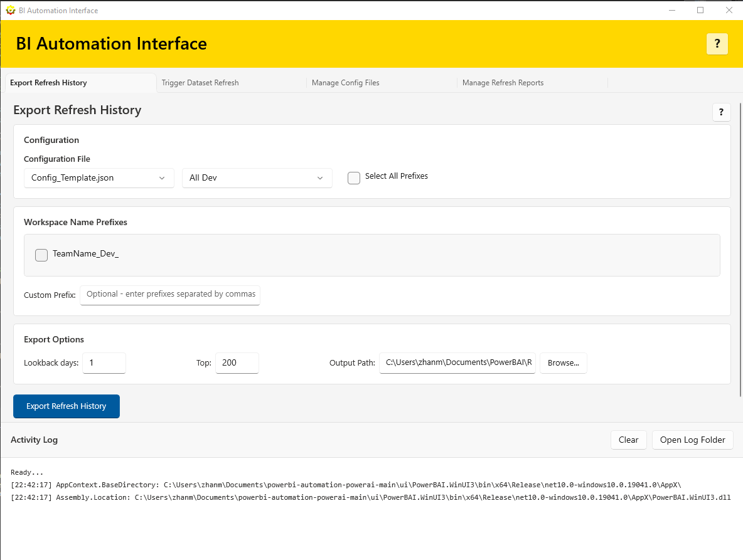Click the yellow help icon in the header
Image resolution: width=743 pixels, height=560 pixels.
point(717,44)
